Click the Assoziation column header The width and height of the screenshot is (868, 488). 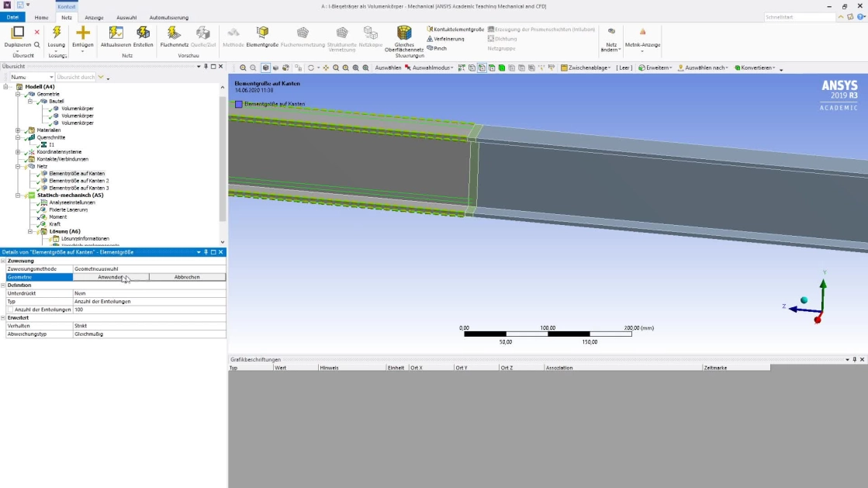[x=624, y=368]
